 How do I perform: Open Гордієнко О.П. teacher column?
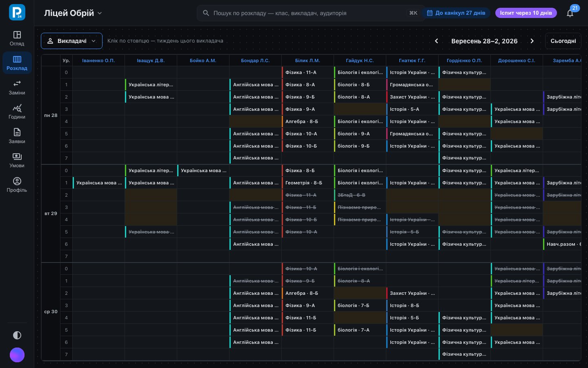[464, 61]
